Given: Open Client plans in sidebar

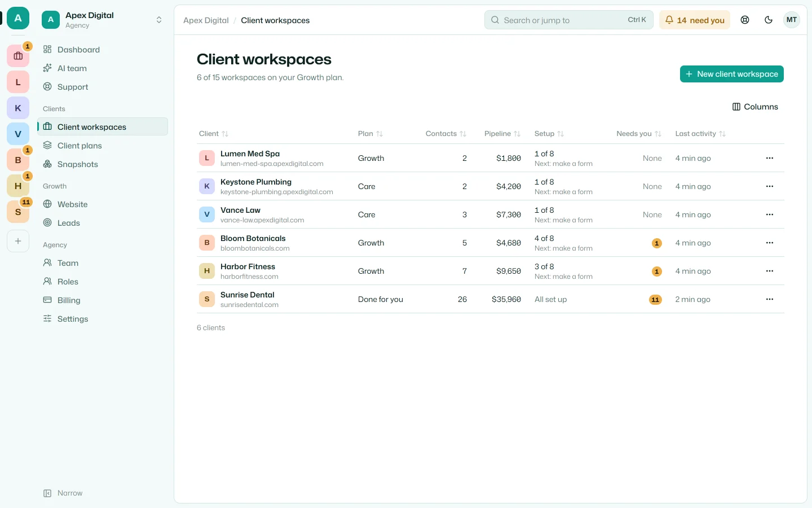Looking at the screenshot, I should click(103, 146).
